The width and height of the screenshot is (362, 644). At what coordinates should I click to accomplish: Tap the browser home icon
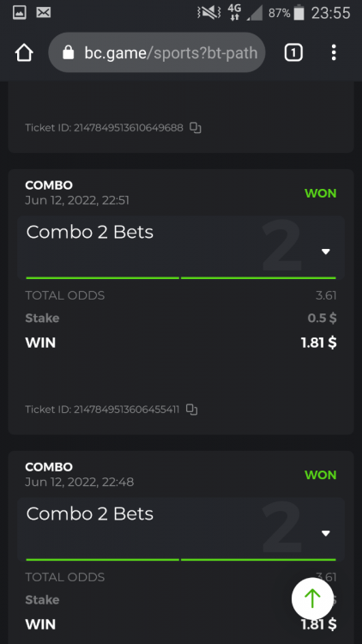(x=24, y=53)
